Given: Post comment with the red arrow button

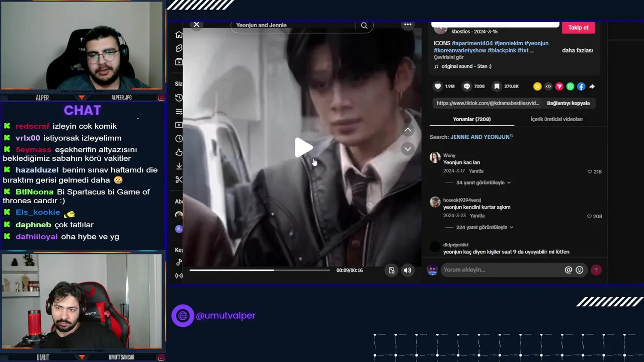Looking at the screenshot, I should tap(596, 270).
